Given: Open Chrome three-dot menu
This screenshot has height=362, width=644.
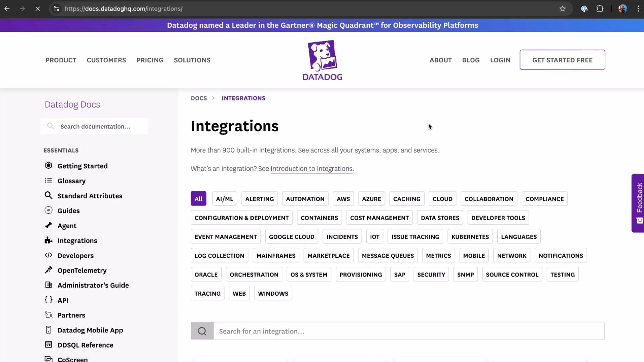Looking at the screenshot, I should [638, 9].
